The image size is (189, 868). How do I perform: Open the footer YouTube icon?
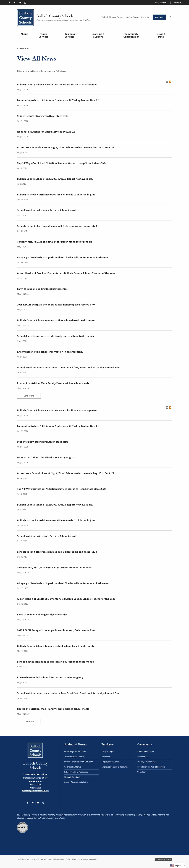tap(38, 803)
